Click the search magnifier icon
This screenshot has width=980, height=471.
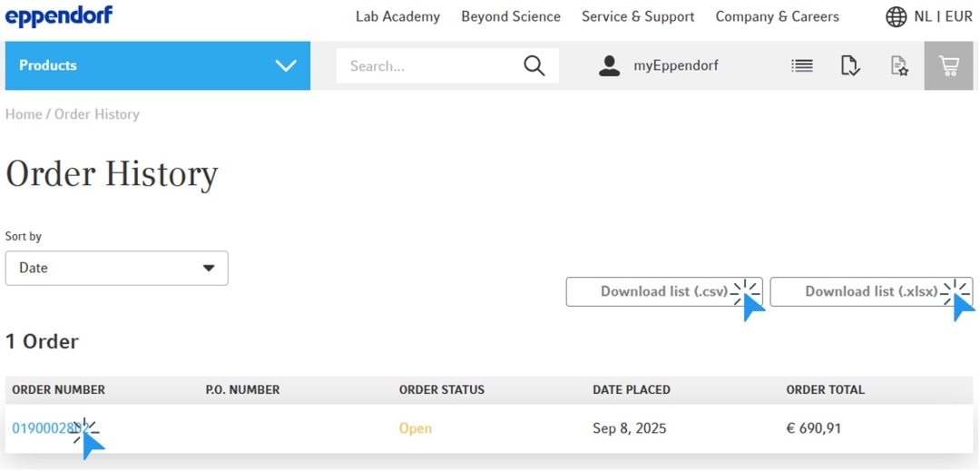tap(534, 65)
